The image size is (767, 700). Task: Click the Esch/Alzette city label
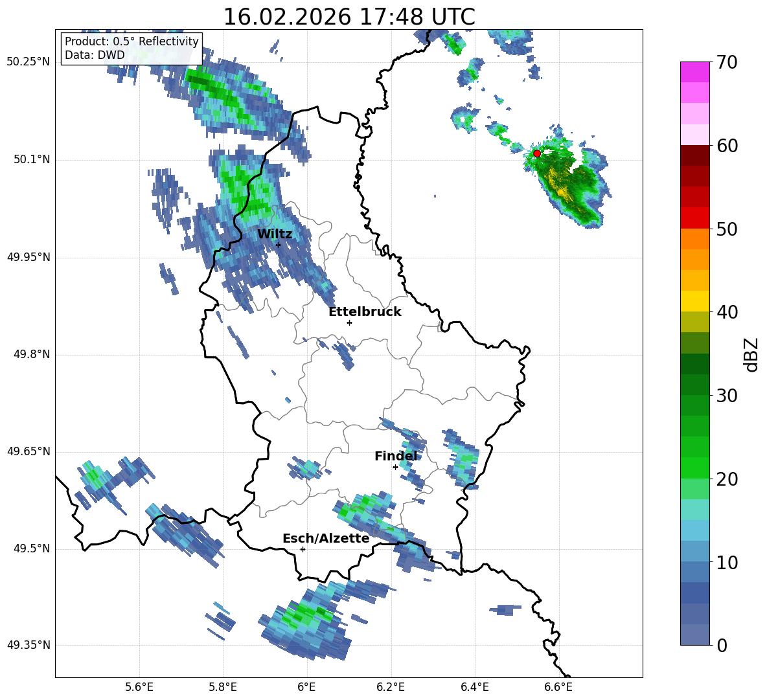click(326, 538)
